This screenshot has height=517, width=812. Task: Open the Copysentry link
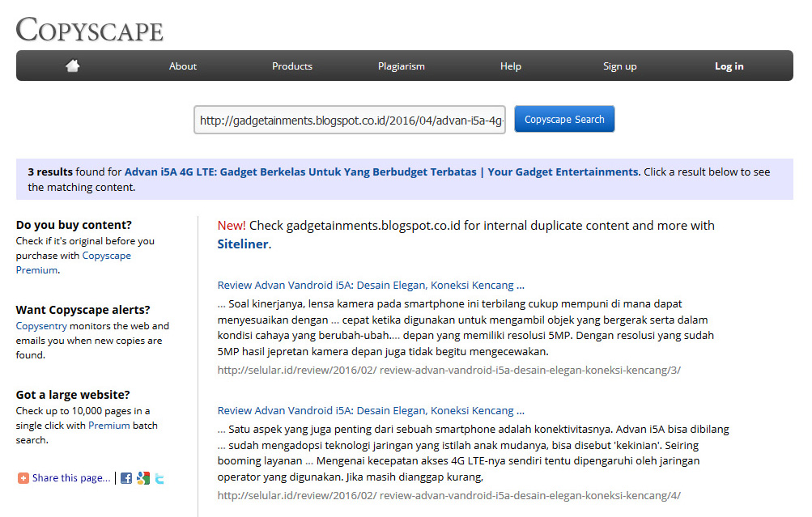click(41, 326)
